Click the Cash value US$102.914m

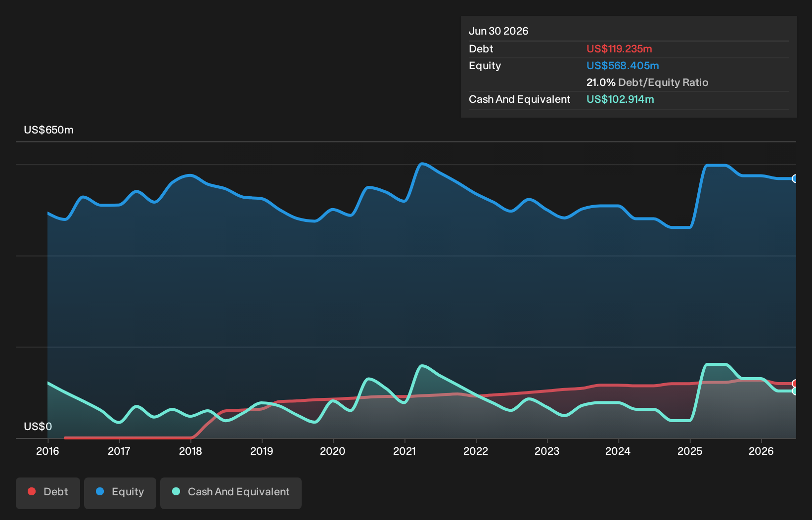click(620, 99)
